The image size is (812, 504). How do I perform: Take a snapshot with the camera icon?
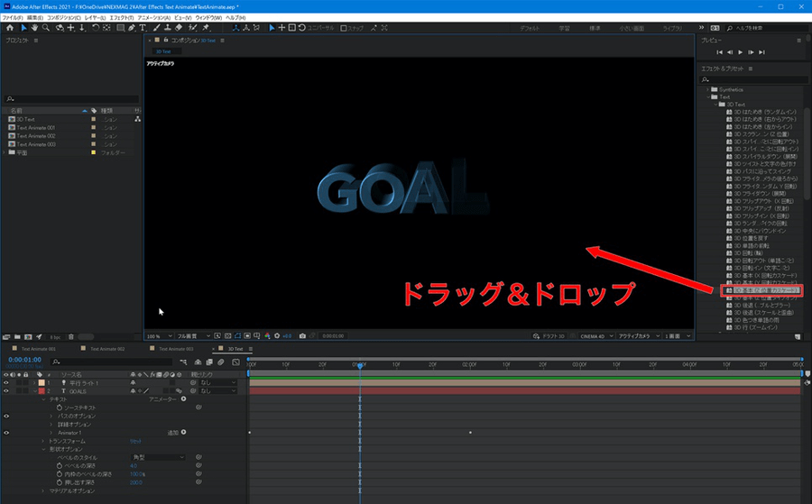click(302, 335)
